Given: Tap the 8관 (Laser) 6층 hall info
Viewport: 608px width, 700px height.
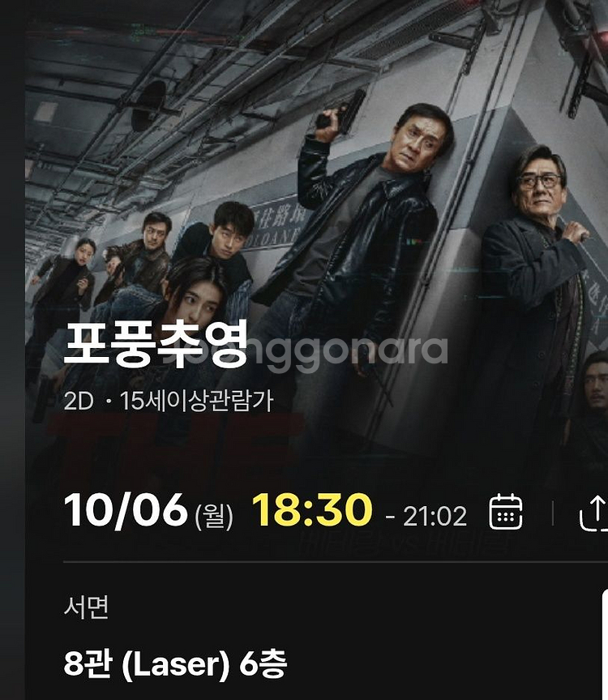Looking at the screenshot, I should click(175, 663).
